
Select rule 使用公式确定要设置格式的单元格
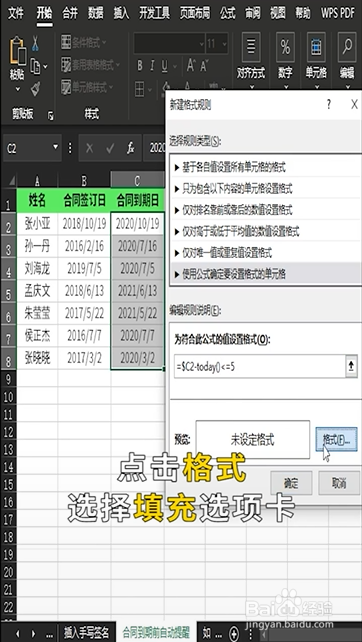click(265, 274)
